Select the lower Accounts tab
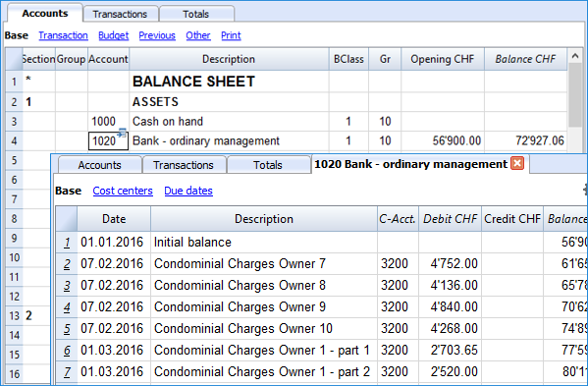Image resolution: width=588 pixels, height=386 pixels. click(100, 165)
